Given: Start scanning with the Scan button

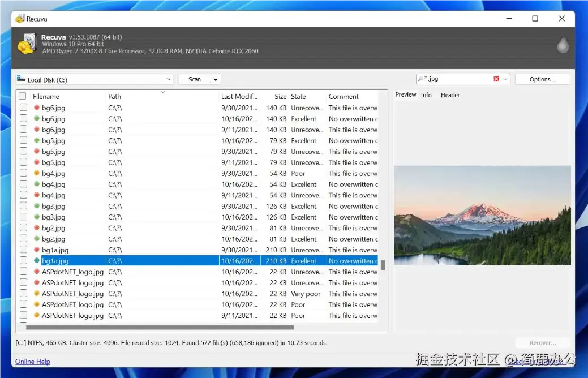Looking at the screenshot, I should (195, 79).
